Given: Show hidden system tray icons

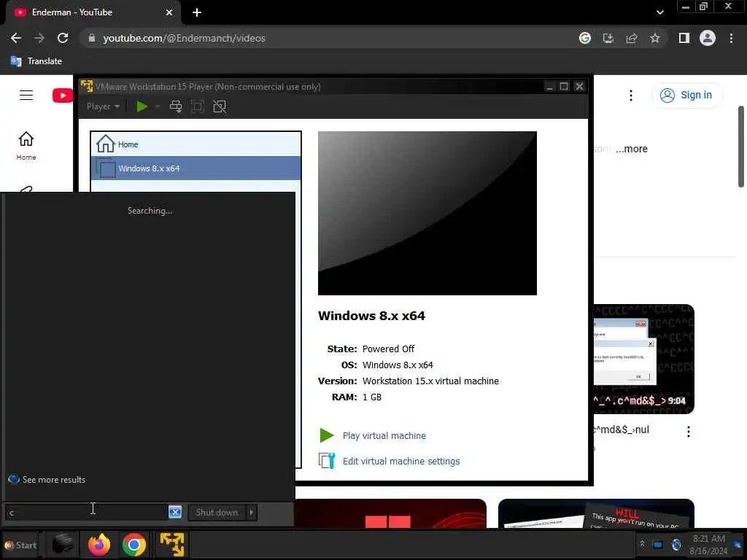Looking at the screenshot, I should tap(642, 544).
